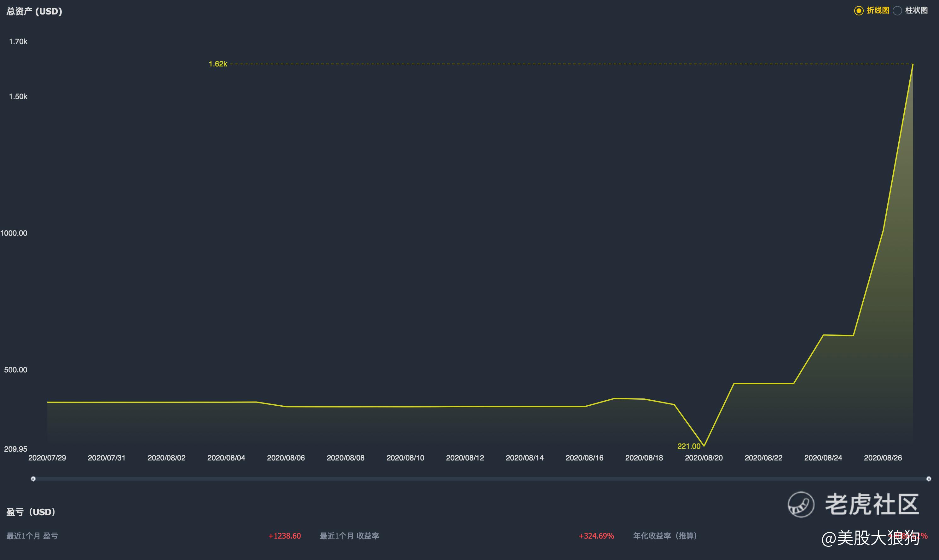Click the 折线图 label text
Screen dimensions: 939x560
878,11
